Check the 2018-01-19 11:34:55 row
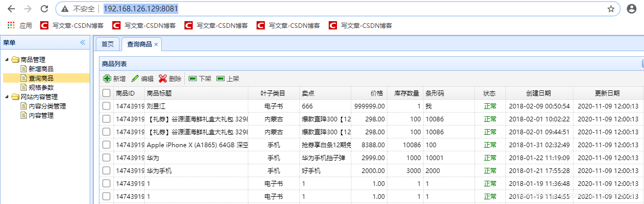The height and width of the screenshot is (204, 644). [x=106, y=196]
